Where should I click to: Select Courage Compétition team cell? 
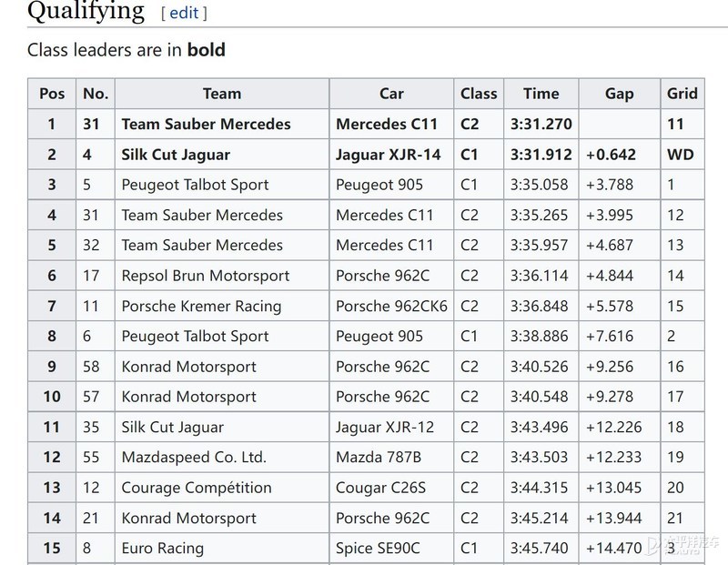click(x=197, y=488)
